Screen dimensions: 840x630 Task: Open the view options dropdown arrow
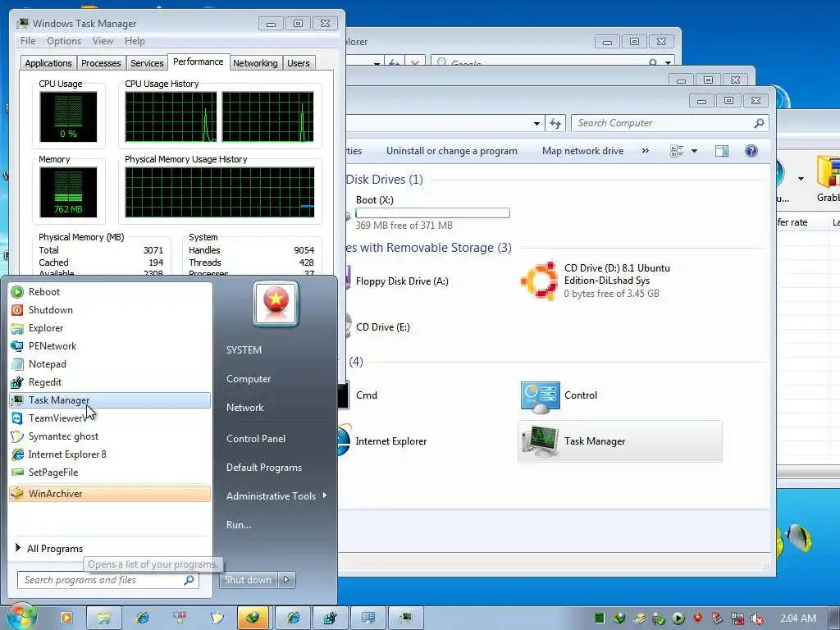point(694,151)
